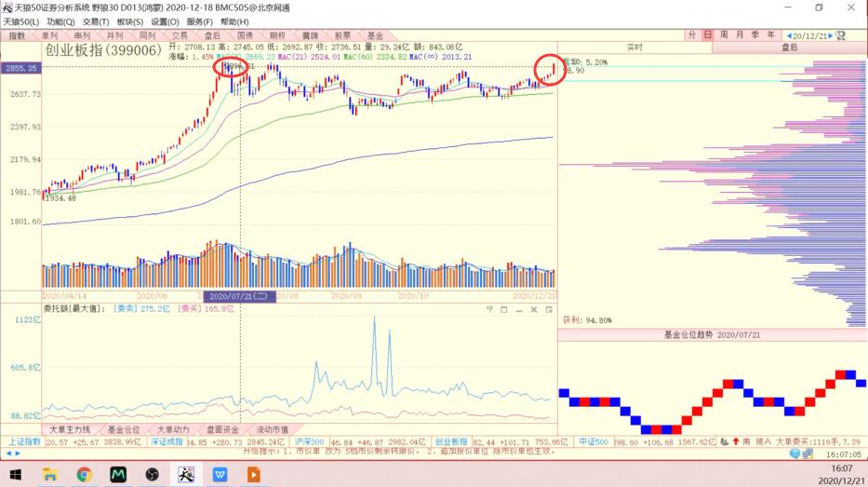Go to next date with right arrow
The image size is (868, 487).
coord(831,36)
